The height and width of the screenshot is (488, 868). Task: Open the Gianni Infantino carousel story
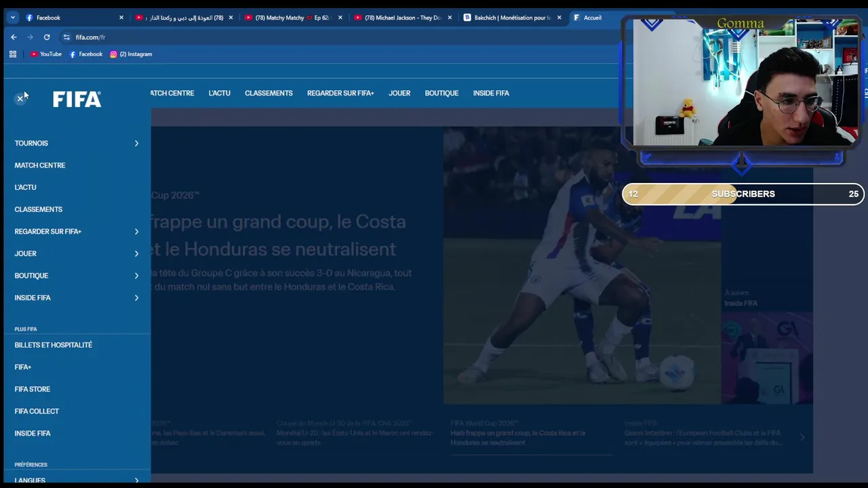pos(703,433)
